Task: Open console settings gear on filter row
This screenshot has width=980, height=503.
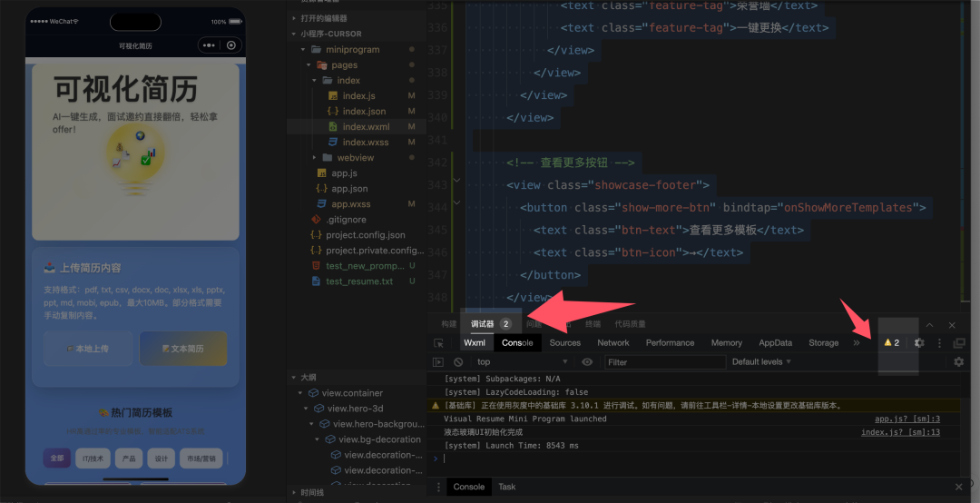Action: coord(958,362)
